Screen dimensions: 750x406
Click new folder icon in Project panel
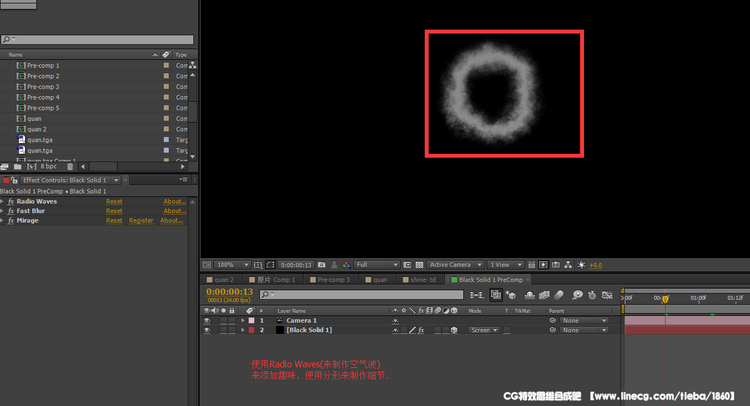click(x=18, y=166)
